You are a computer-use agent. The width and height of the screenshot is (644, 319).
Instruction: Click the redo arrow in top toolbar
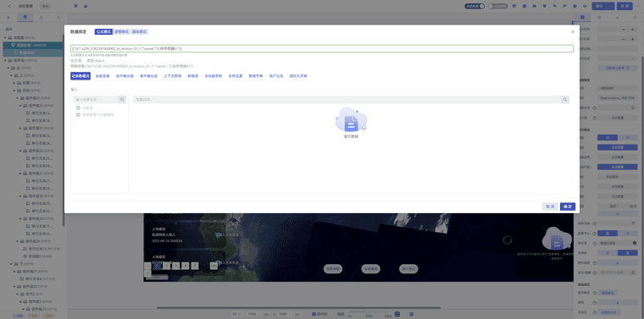tap(564, 6)
